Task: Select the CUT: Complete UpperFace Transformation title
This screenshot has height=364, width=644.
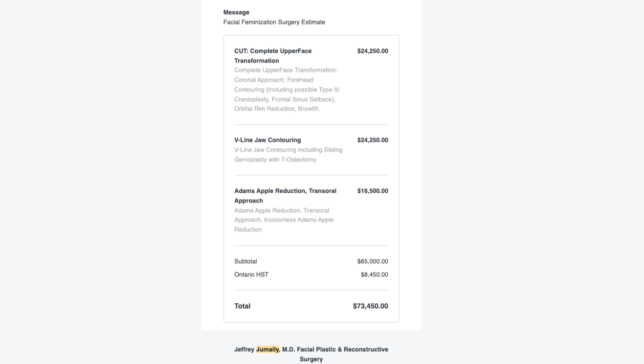Action: click(x=273, y=56)
